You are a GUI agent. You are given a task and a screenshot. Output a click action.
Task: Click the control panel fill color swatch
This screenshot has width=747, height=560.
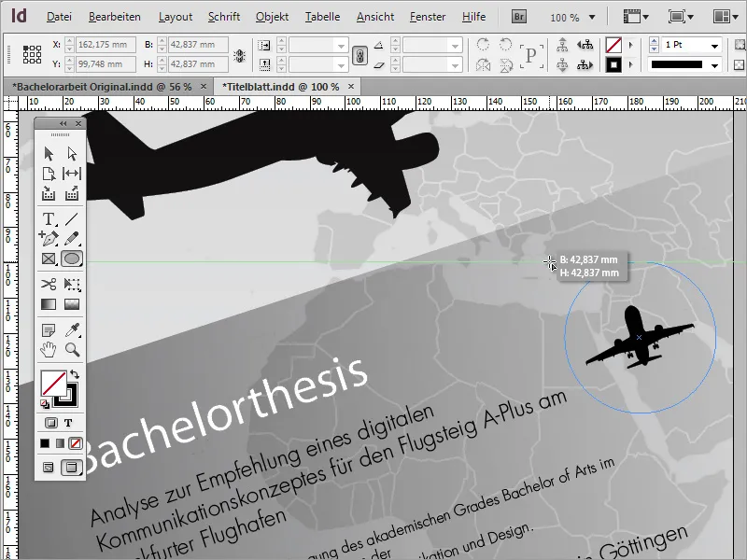613,45
